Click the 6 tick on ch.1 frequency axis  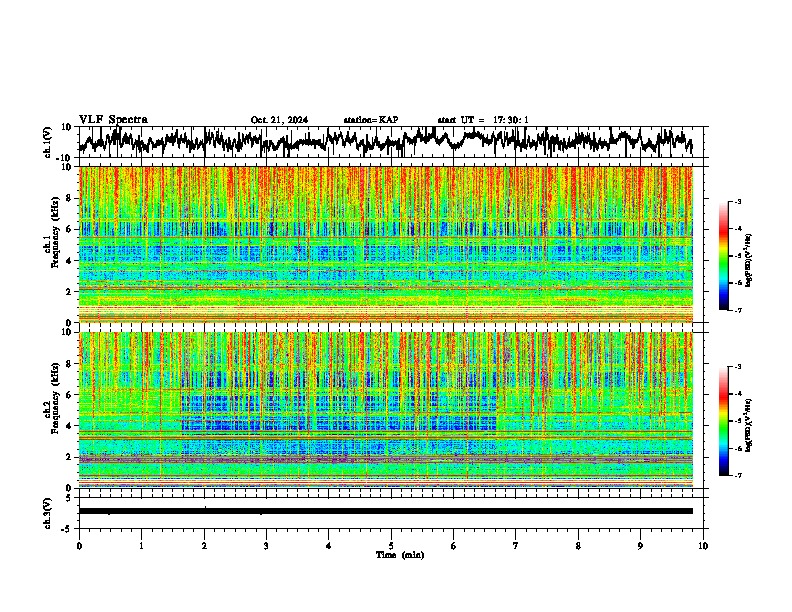click(x=70, y=229)
